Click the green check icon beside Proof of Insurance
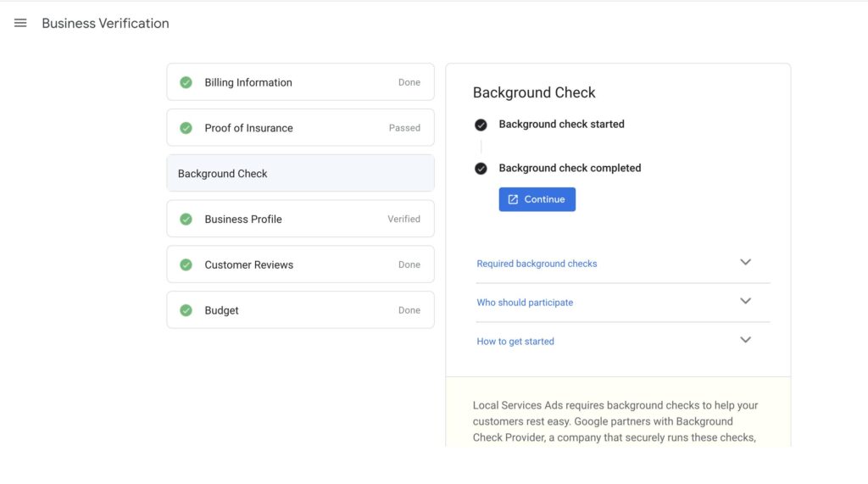868x484 pixels. click(x=186, y=128)
